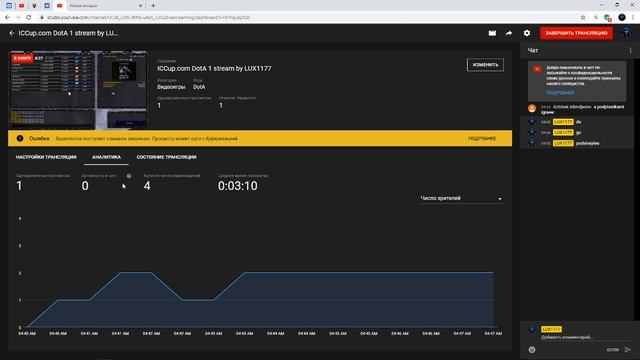This screenshot has width=640, height=360.
Task: Open browser zoom magnifier icon in address bar
Action: click(x=596, y=18)
